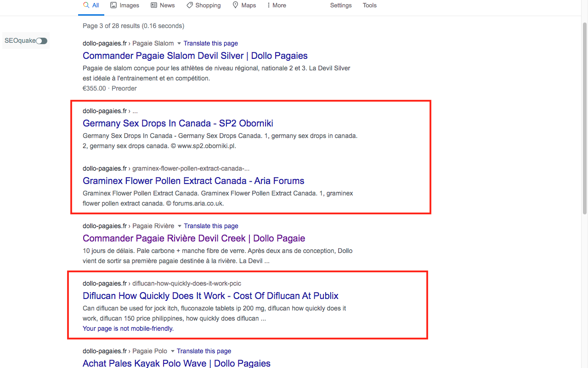
Task: Click the Images tab picture icon
Action: click(x=113, y=5)
